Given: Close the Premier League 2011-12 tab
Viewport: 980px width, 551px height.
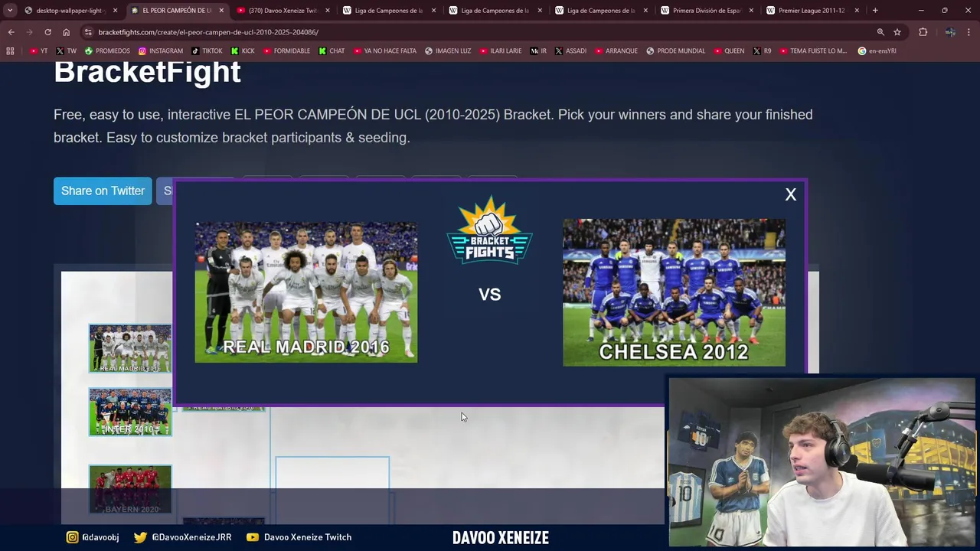Looking at the screenshot, I should pyautogui.click(x=857, y=11).
